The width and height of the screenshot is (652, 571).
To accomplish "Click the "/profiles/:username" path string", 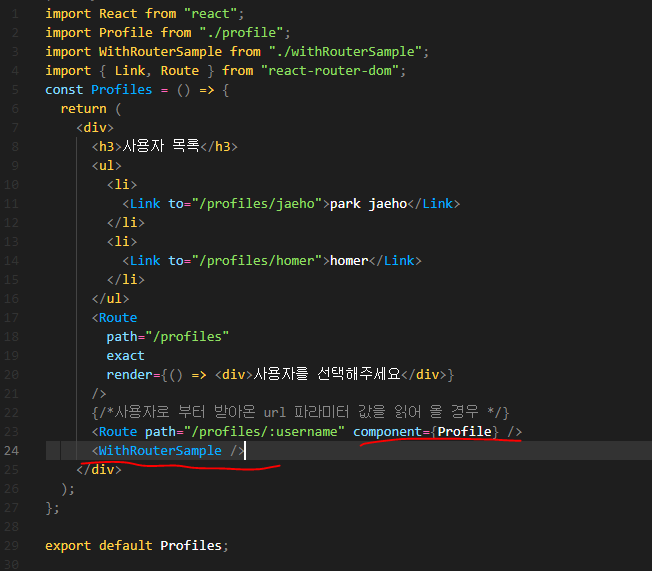I will [264, 432].
